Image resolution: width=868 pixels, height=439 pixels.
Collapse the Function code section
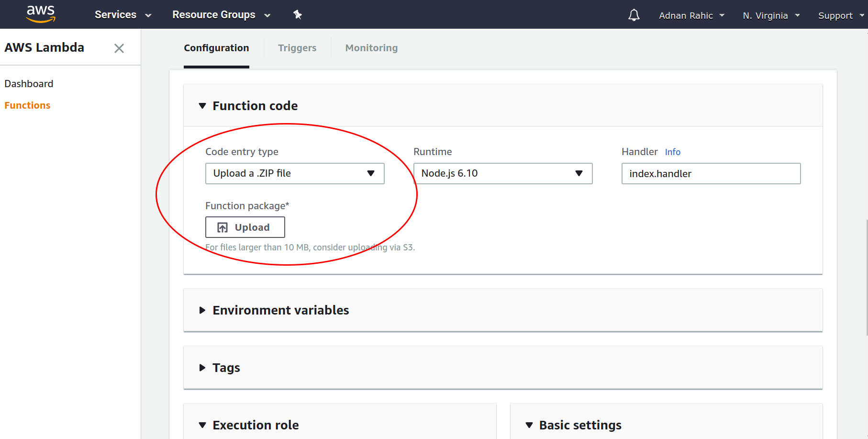point(202,106)
